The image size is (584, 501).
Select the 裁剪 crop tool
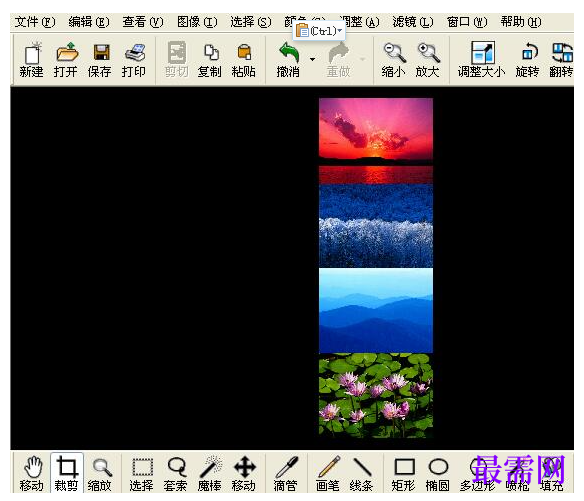(x=67, y=473)
